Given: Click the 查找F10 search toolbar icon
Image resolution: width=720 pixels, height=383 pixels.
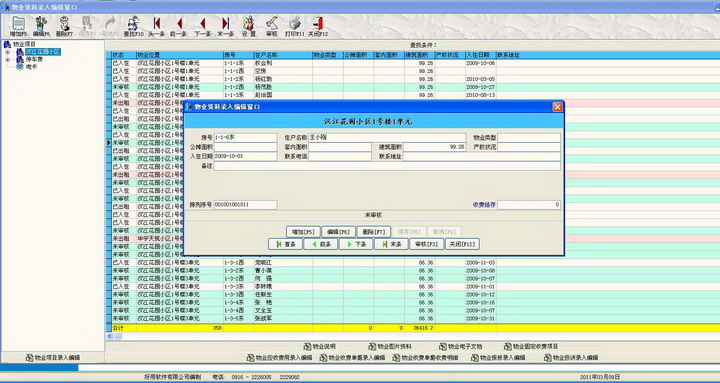Looking at the screenshot, I should pyautogui.click(x=134, y=26).
